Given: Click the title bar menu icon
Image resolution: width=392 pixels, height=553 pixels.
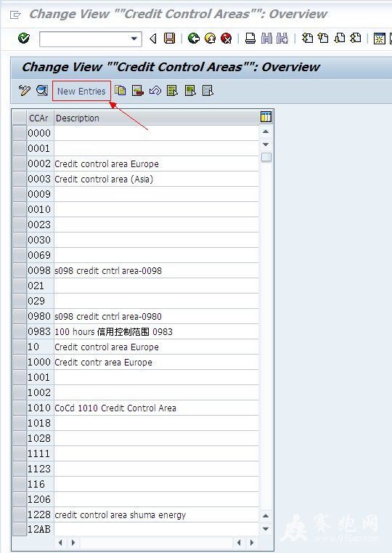Looking at the screenshot, I should click(x=15, y=15).
